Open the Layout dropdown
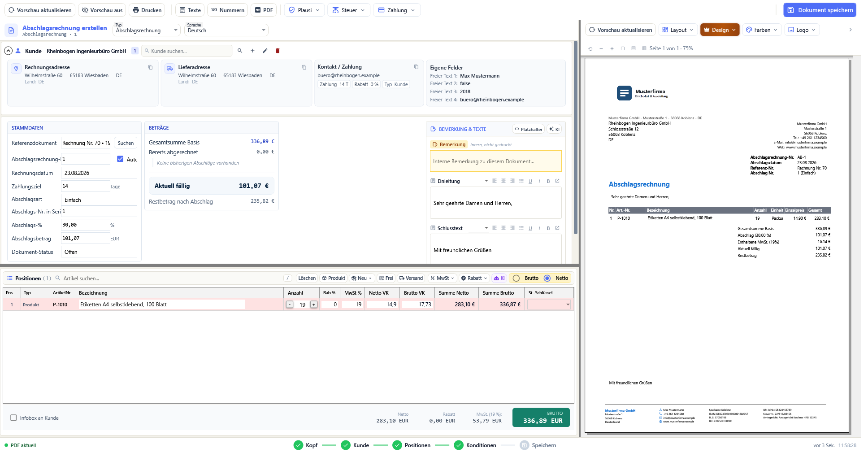The image size is (868, 470). pyautogui.click(x=678, y=30)
